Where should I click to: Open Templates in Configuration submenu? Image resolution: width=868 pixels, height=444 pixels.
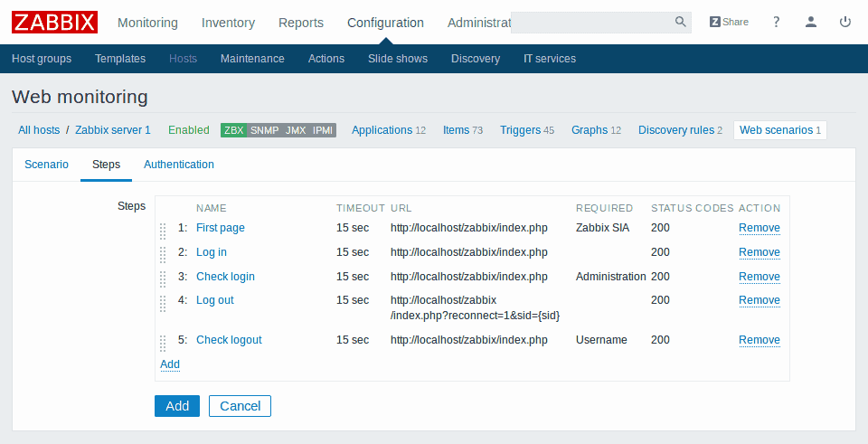(120, 59)
